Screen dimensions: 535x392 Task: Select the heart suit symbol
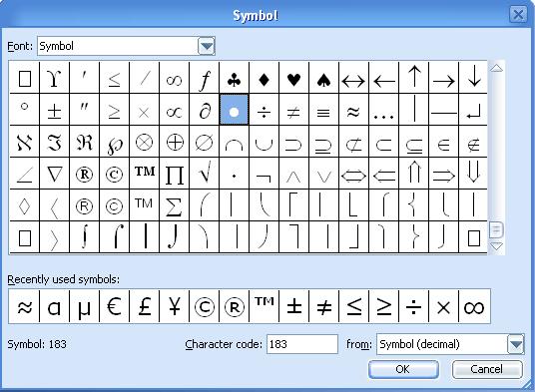click(x=293, y=78)
